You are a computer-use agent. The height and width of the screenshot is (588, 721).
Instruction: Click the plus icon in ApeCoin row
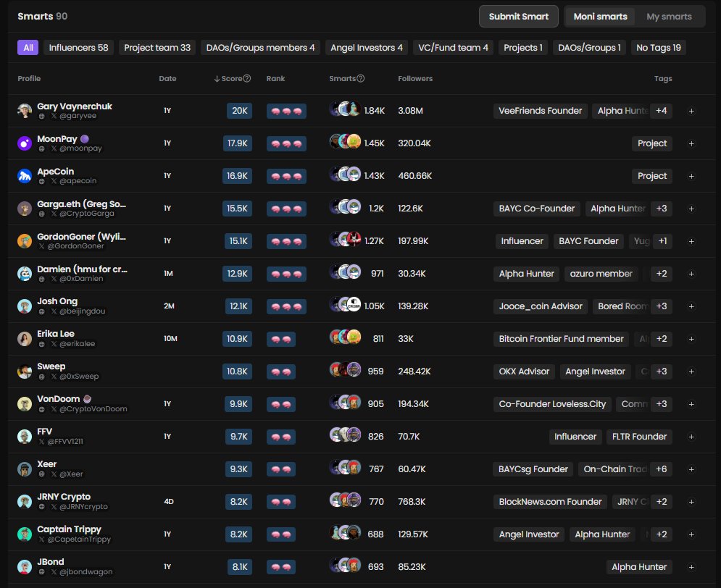click(691, 177)
